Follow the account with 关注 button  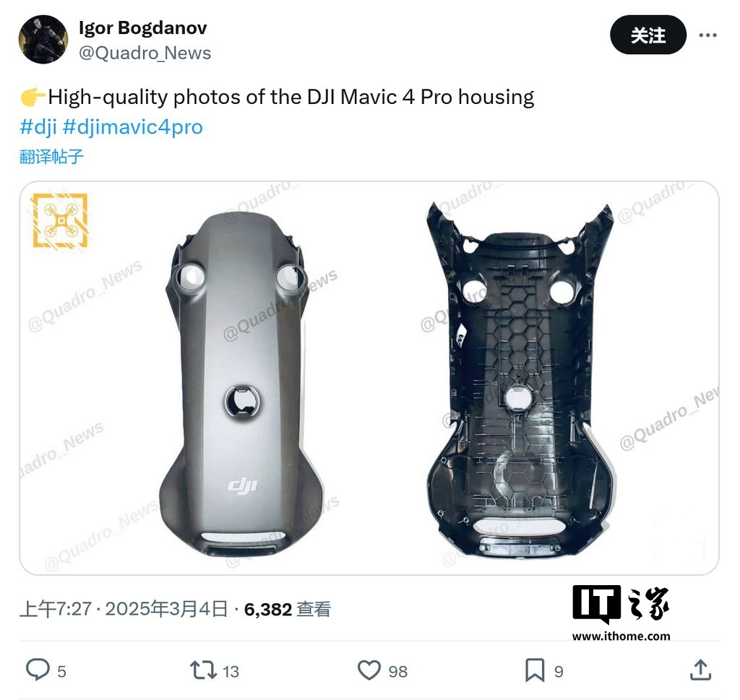[x=648, y=35]
